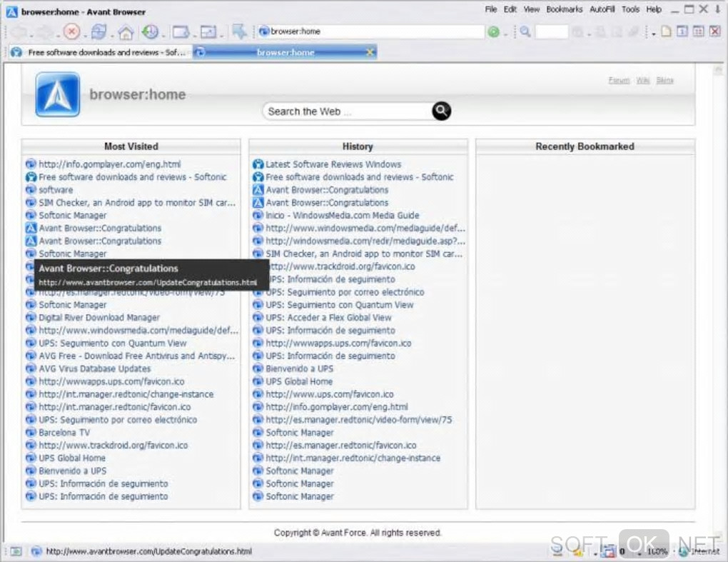
Task: Click the blue arrow toolbar icon
Action: [240, 31]
